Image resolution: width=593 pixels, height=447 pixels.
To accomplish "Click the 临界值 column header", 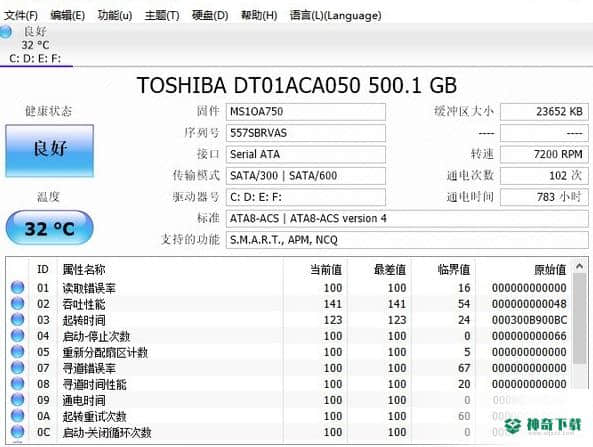I will (454, 269).
